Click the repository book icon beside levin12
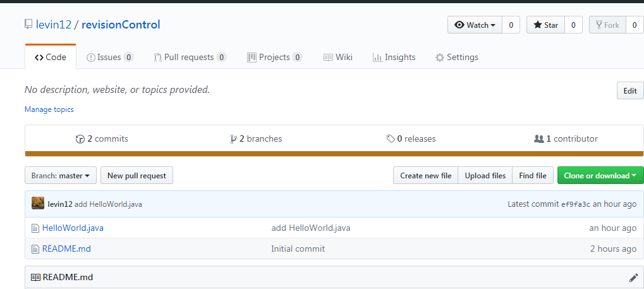Viewport: 644px width, 289px height. pyautogui.click(x=28, y=25)
